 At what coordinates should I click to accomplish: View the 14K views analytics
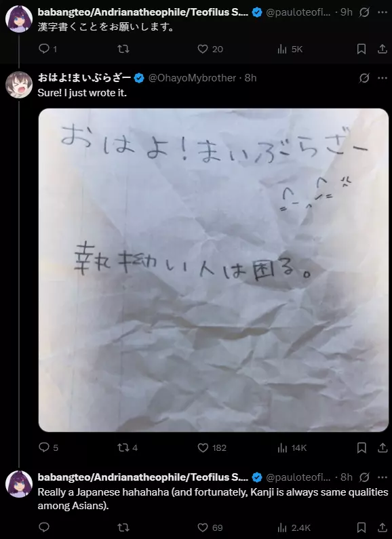pos(292,447)
